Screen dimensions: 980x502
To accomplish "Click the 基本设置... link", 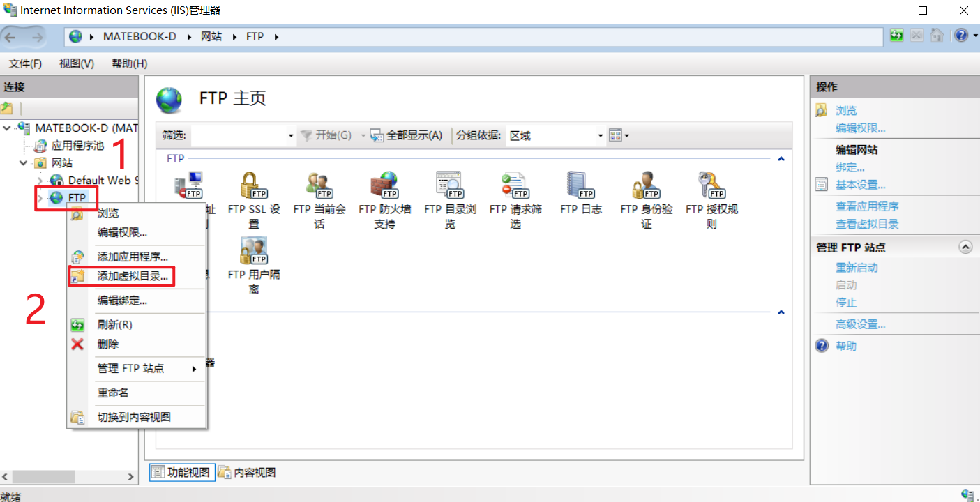I will coord(861,185).
